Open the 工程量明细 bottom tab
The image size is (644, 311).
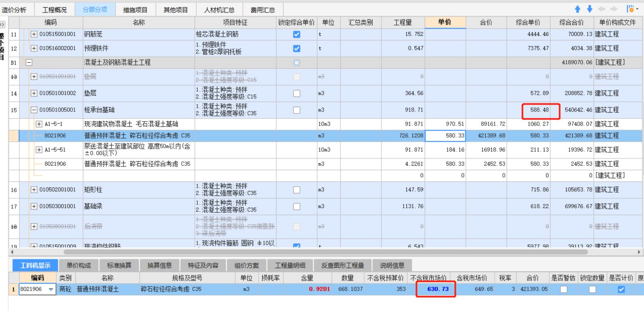tap(290, 265)
